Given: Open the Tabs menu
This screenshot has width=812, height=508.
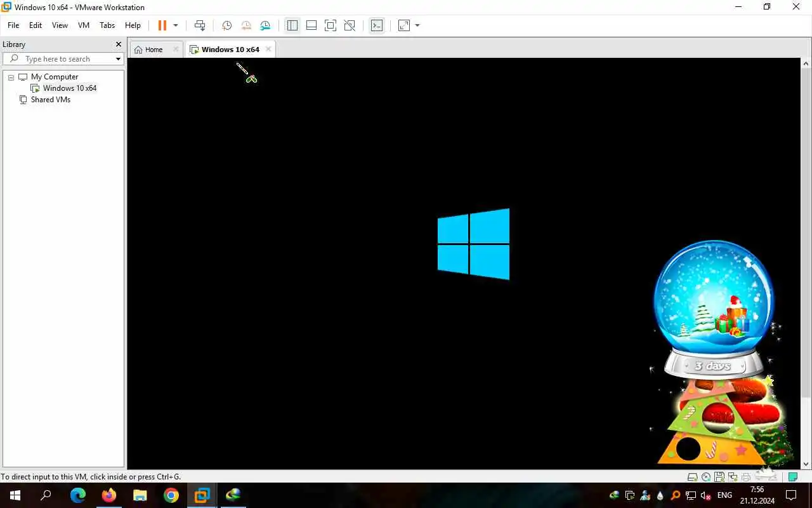Looking at the screenshot, I should 107,25.
